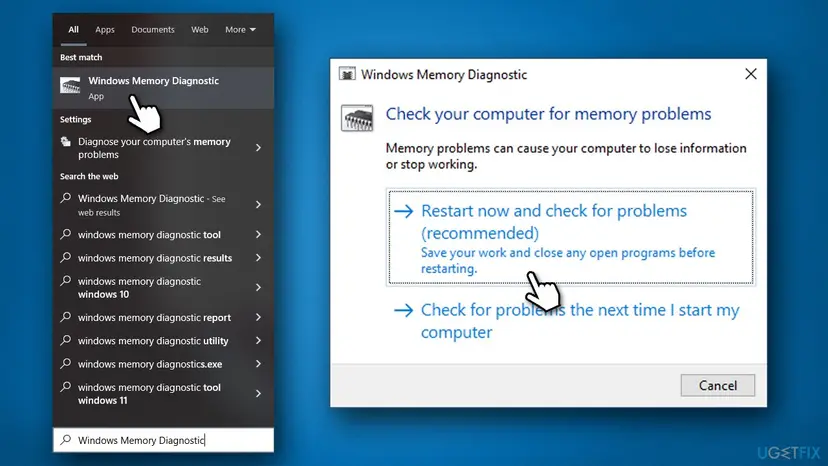Select 'windows memory diagnostic report' suggestion text

(x=154, y=318)
